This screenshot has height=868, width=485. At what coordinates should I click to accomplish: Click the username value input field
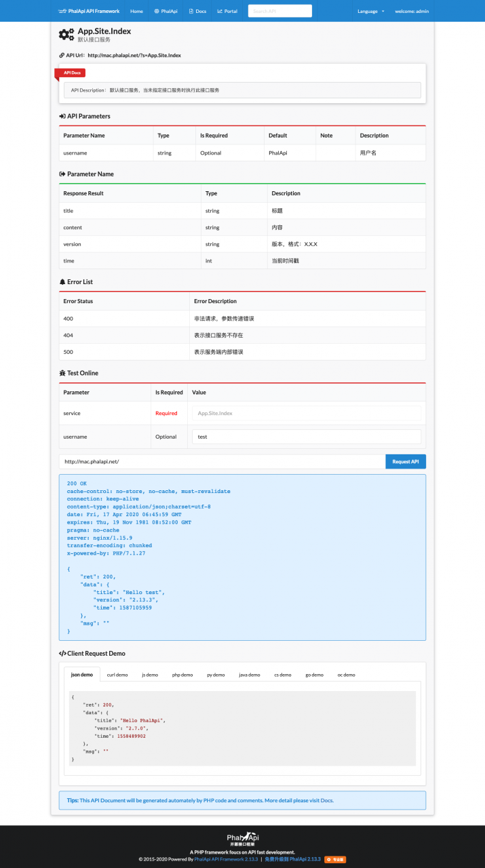tap(306, 437)
